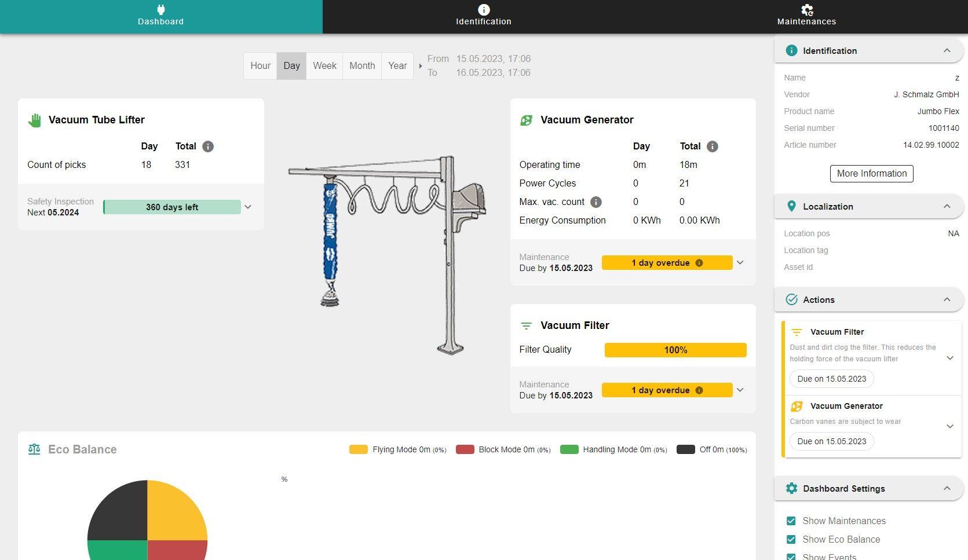Click the Actions checkmark circle icon
Viewport: 968px width, 560px height.
click(791, 299)
